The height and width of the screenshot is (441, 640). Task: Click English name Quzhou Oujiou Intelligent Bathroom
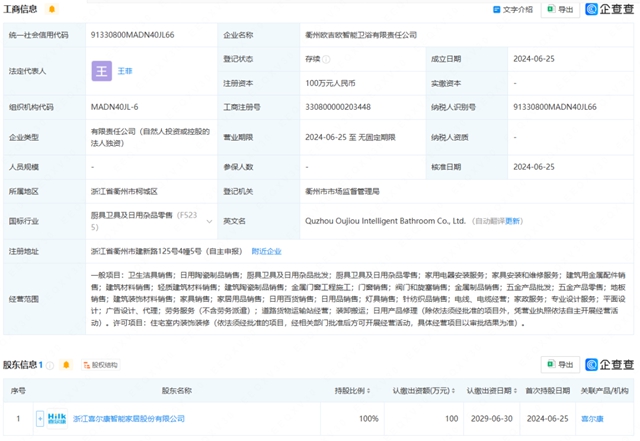click(x=385, y=221)
